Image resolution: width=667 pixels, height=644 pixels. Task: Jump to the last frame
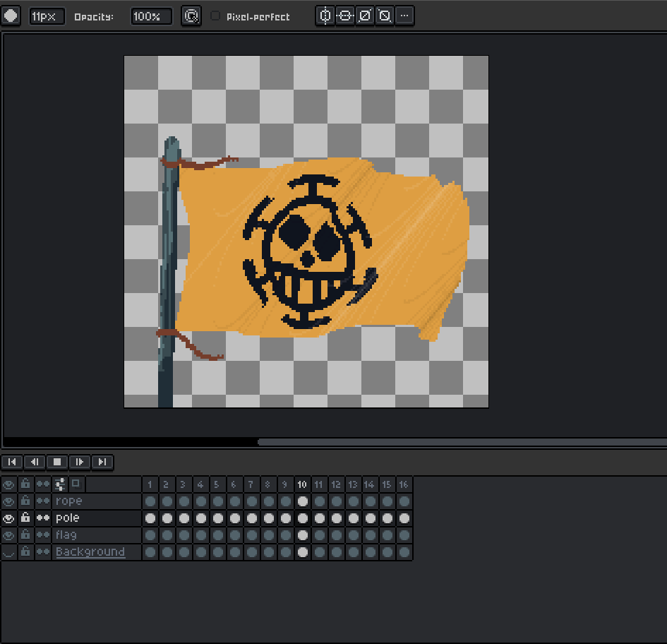tap(102, 463)
